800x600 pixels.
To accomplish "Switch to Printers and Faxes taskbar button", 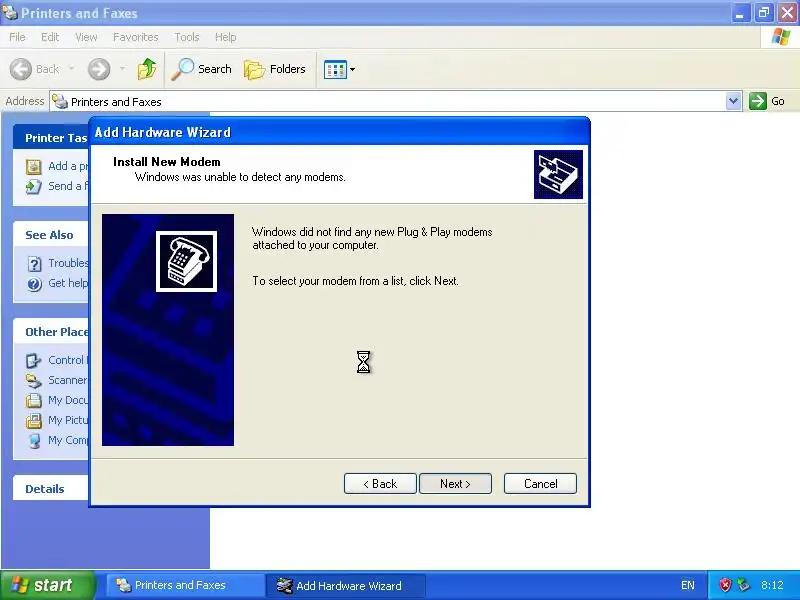I will (x=185, y=585).
